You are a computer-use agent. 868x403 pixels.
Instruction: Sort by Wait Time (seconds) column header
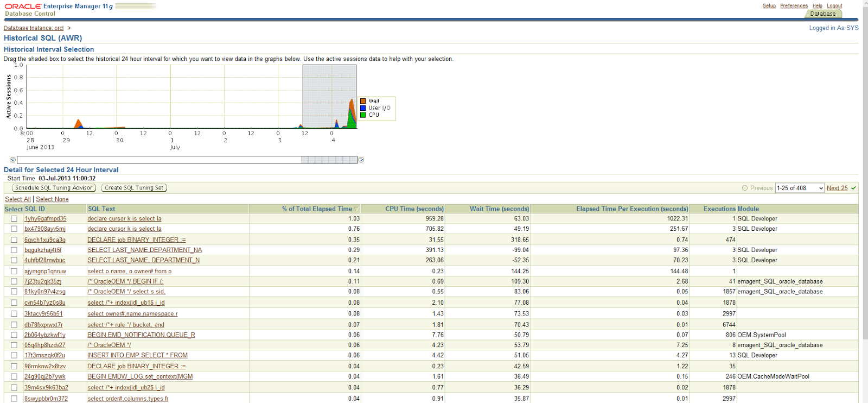tap(499, 209)
